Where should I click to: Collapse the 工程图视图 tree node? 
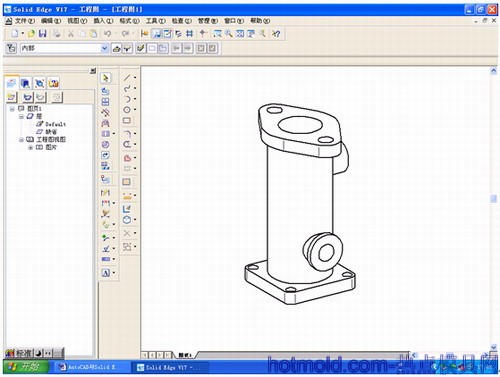click(x=21, y=140)
